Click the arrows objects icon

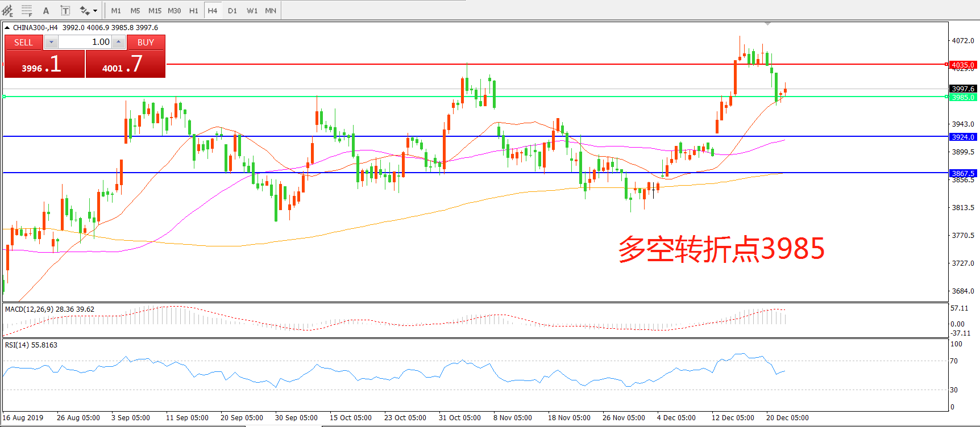[85, 10]
